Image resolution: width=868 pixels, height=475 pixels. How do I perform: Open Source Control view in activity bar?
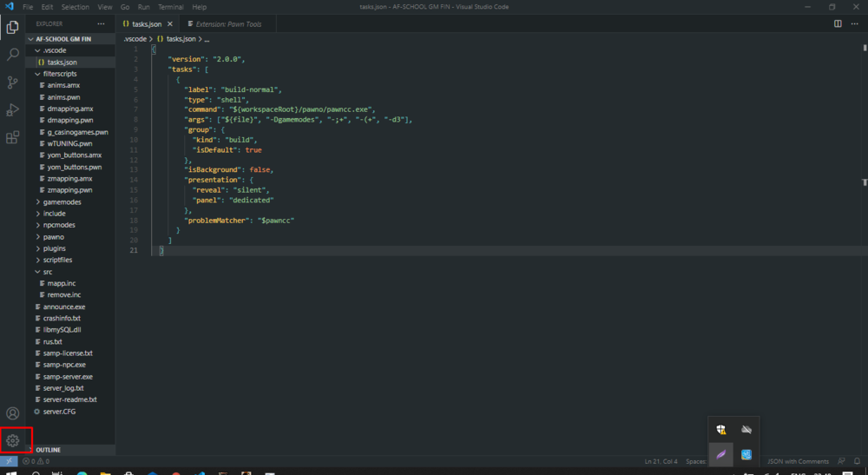pyautogui.click(x=12, y=82)
